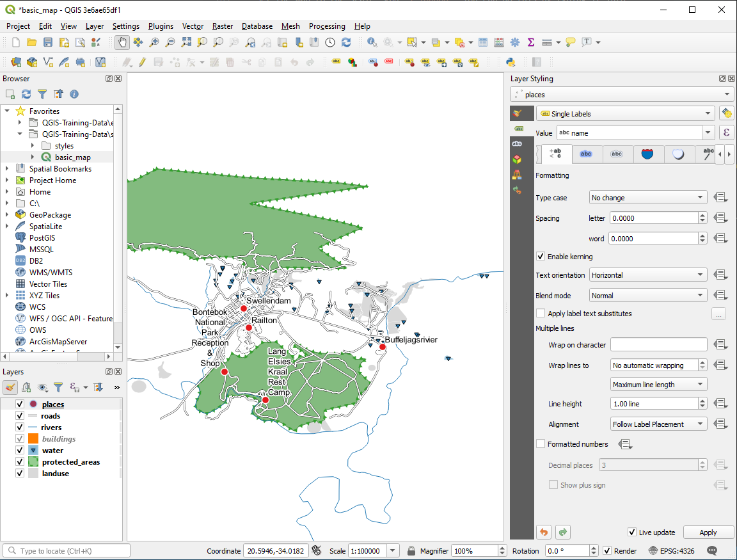The width and height of the screenshot is (737, 560).
Task: Toggle visibility of the buildings layer
Action: [x=19, y=438]
